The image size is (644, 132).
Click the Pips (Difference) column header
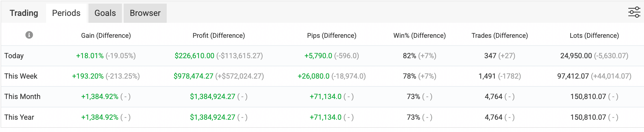(332, 36)
